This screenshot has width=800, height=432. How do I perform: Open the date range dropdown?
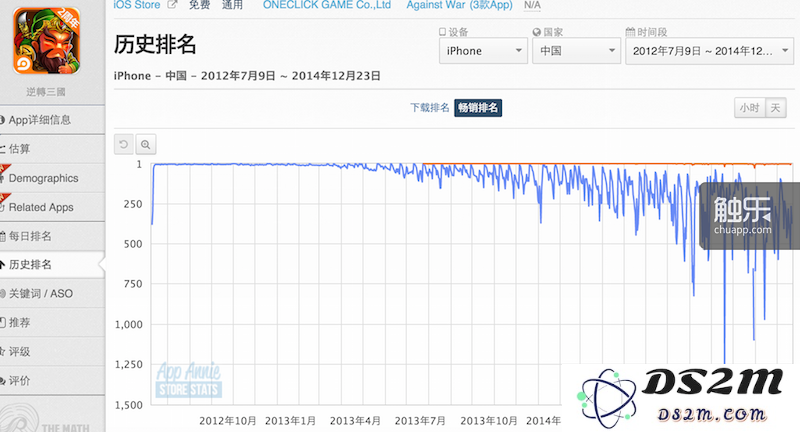pyautogui.click(x=710, y=50)
